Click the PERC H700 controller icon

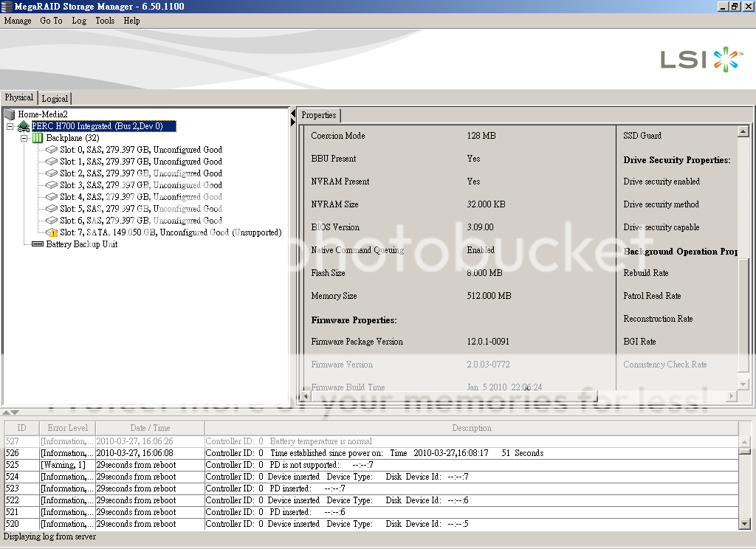(24, 126)
